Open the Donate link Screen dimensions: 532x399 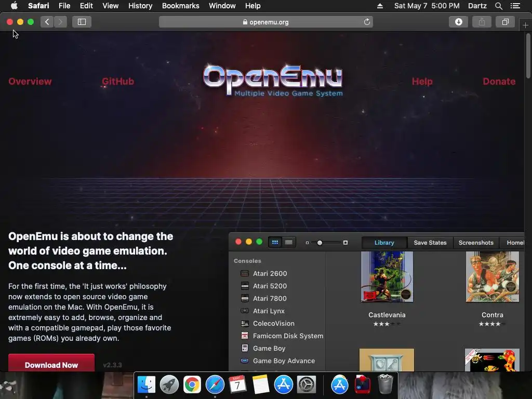tap(499, 82)
